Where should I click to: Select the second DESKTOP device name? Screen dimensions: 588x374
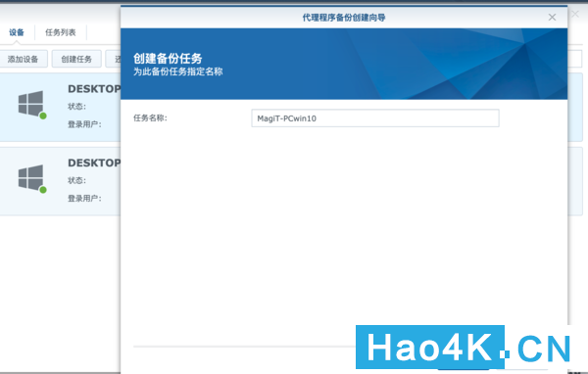[94, 163]
